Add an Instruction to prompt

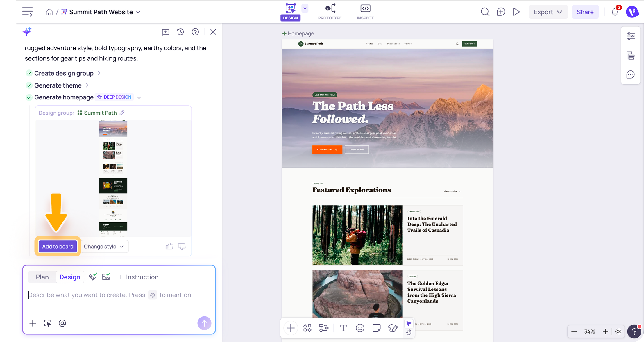(x=138, y=277)
